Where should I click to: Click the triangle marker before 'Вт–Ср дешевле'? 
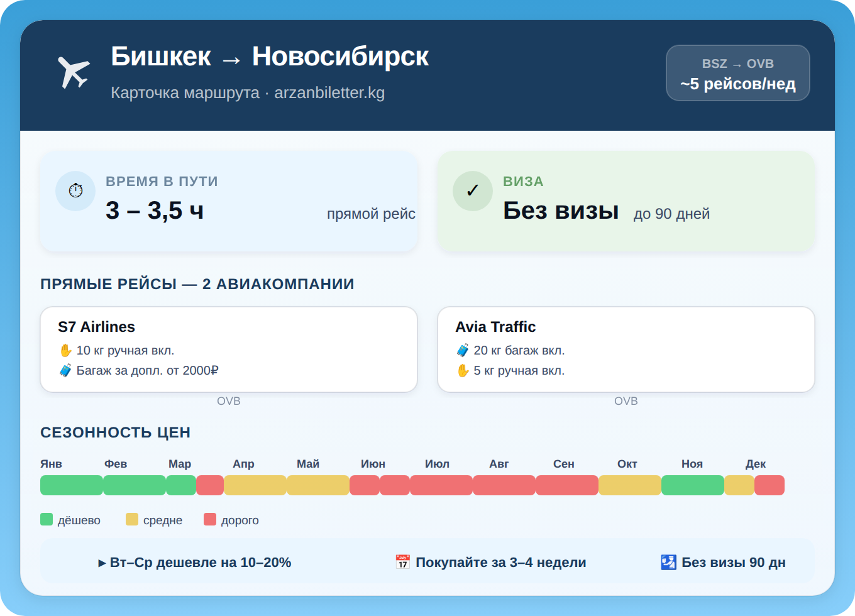[x=102, y=563]
